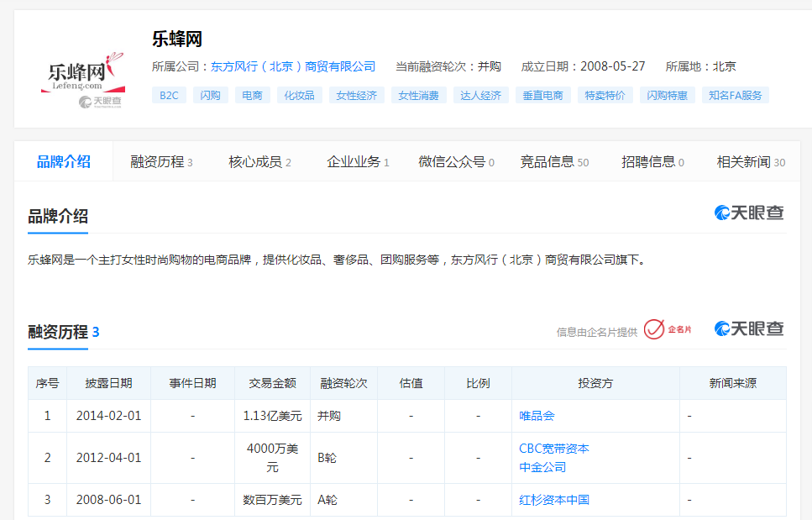Open the 招聘信息 tab
This screenshot has width=812, height=520.
coord(652,162)
